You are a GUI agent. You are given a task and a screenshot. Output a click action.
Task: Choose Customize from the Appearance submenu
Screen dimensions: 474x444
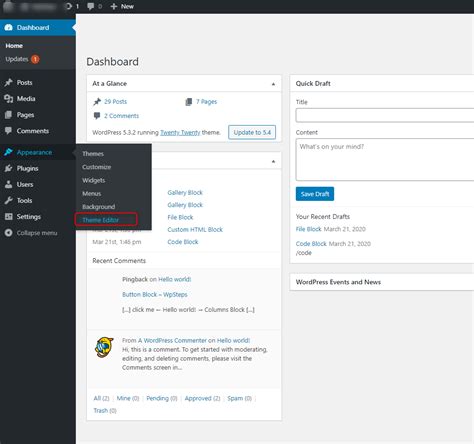97,167
